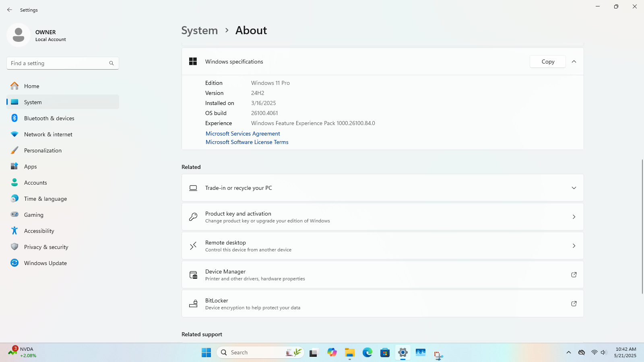
Task: Click Device Manager external link icon
Action: click(574, 275)
